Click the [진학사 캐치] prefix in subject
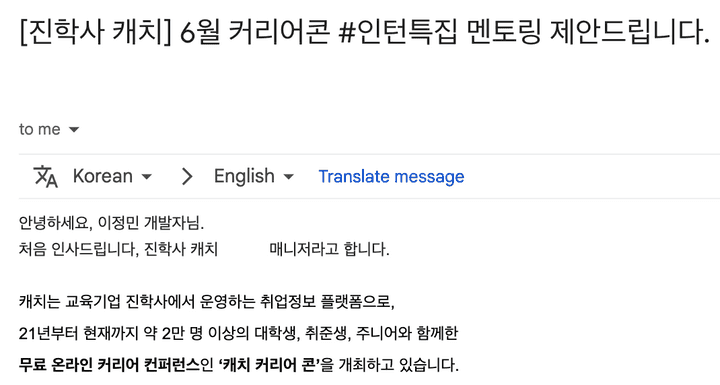This screenshot has width=720, height=385. coord(96,32)
